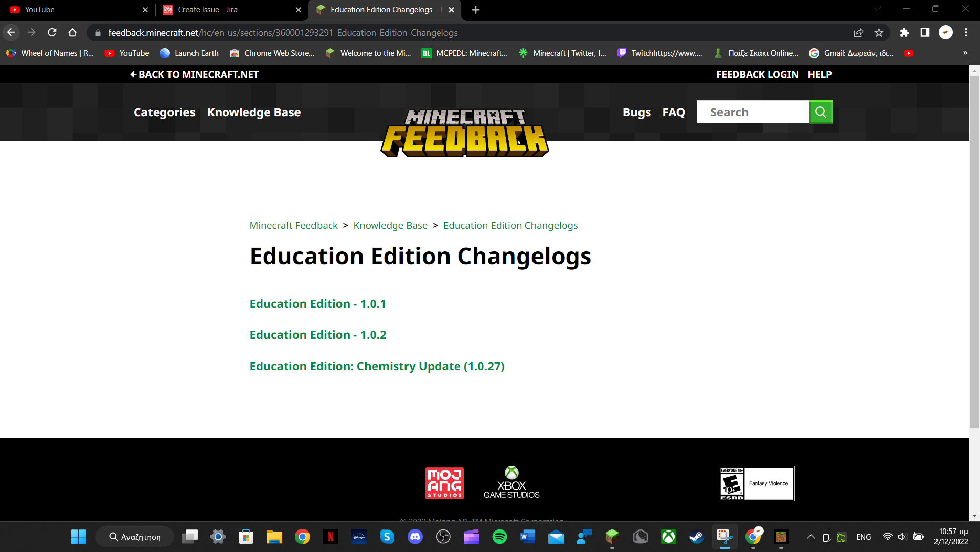This screenshot has width=980, height=552.
Task: Show all bookmarks overflow chevron
Action: [965, 53]
